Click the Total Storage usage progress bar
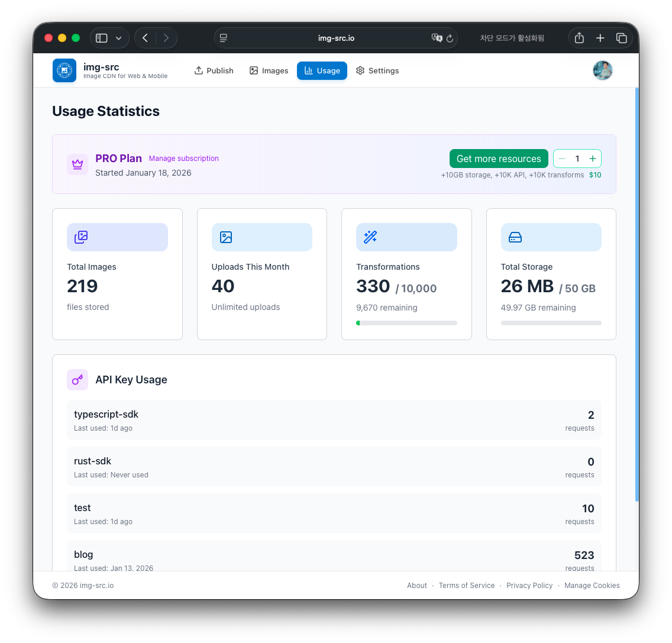 point(551,323)
